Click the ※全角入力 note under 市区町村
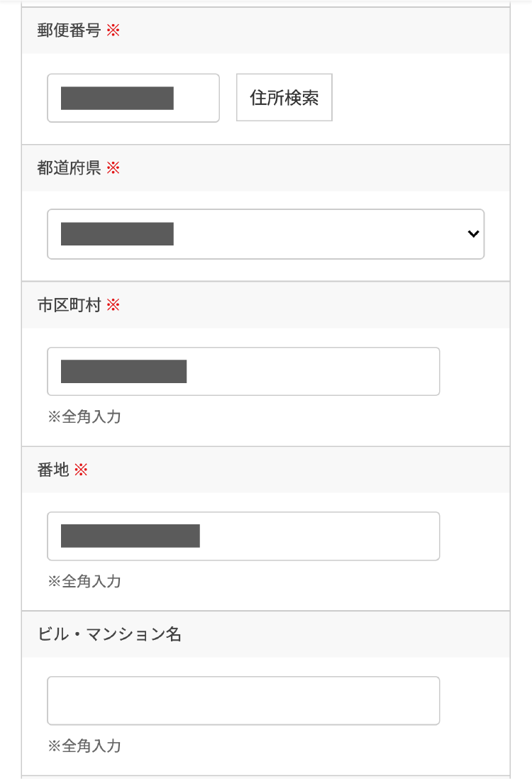 84,417
